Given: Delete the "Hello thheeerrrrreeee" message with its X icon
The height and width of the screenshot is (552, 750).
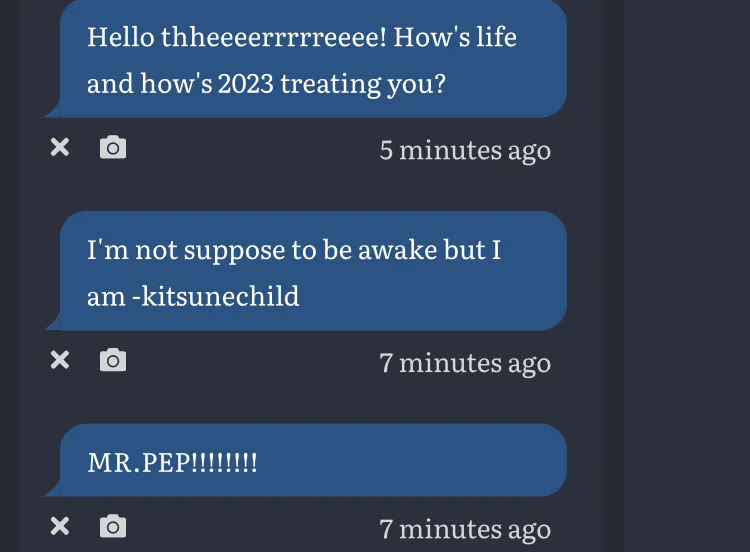Looking at the screenshot, I should tap(60, 148).
